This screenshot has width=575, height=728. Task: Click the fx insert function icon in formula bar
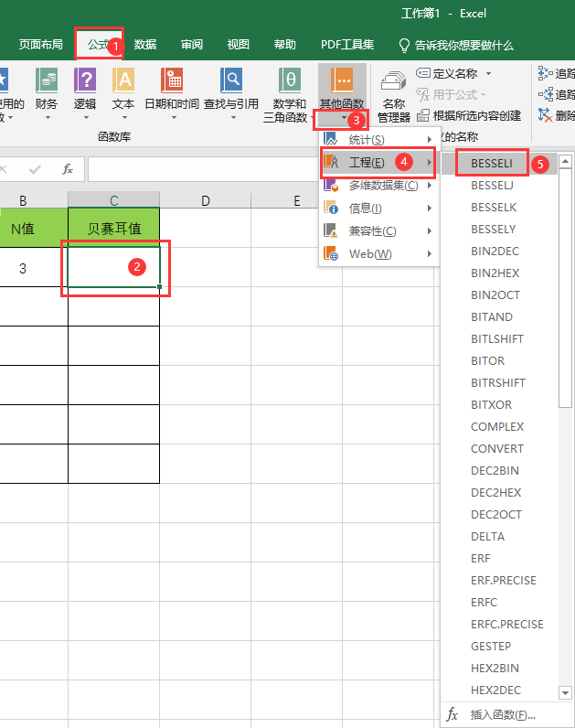[68, 169]
